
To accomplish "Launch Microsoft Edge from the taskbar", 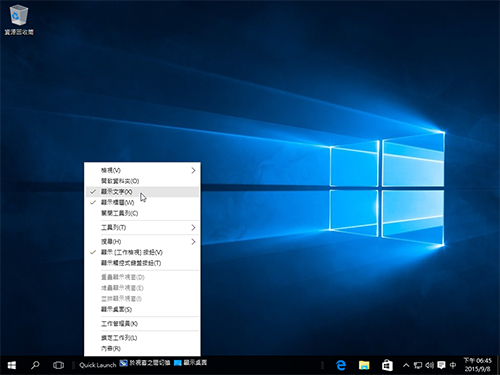I will coord(341,365).
